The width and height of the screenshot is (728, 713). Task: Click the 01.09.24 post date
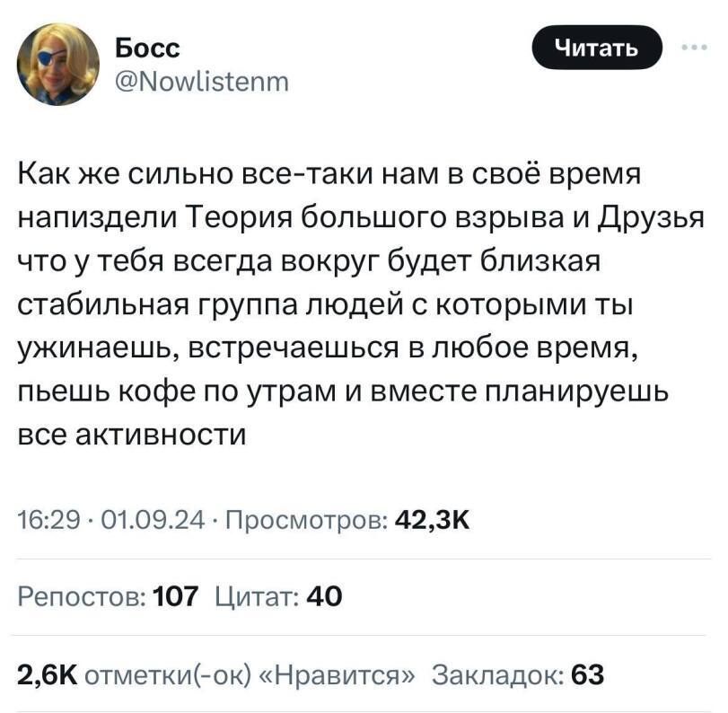[153, 519]
